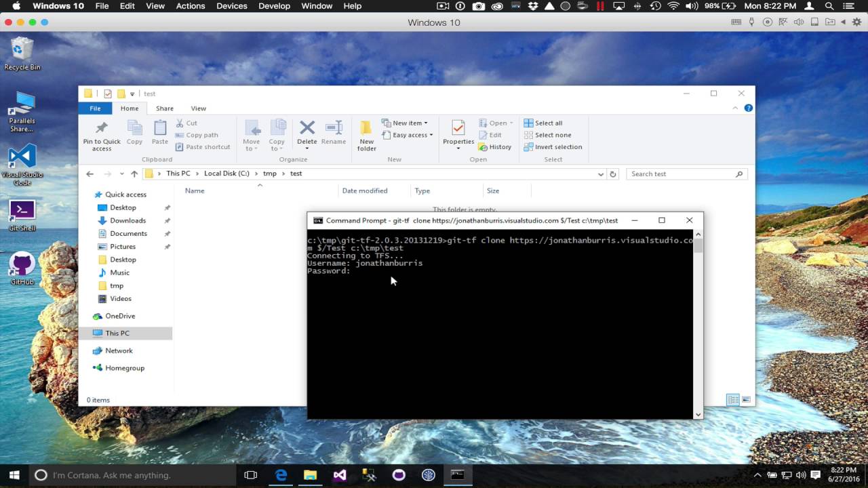Open recent locations dropdown arrow
Screen dimensions: 868x488
click(121, 174)
